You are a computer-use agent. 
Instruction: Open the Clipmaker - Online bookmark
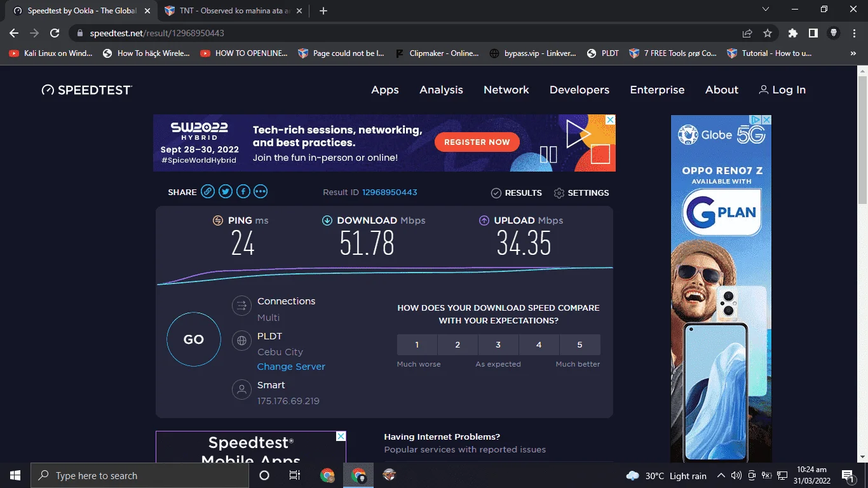[x=437, y=53]
